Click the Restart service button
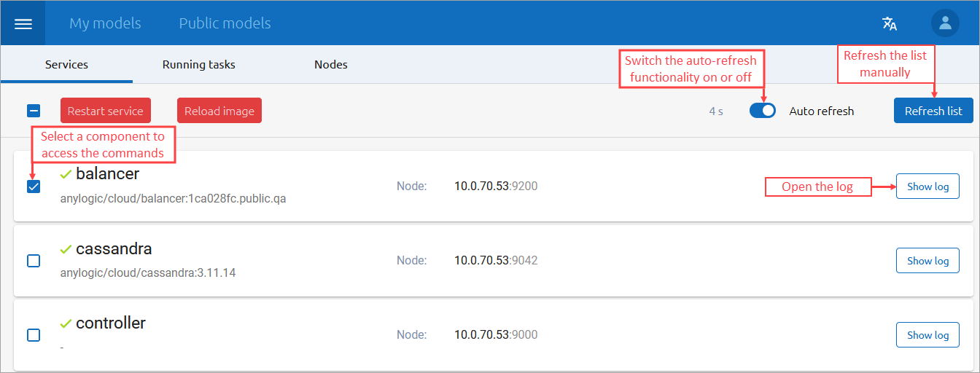980x373 pixels. tap(106, 111)
